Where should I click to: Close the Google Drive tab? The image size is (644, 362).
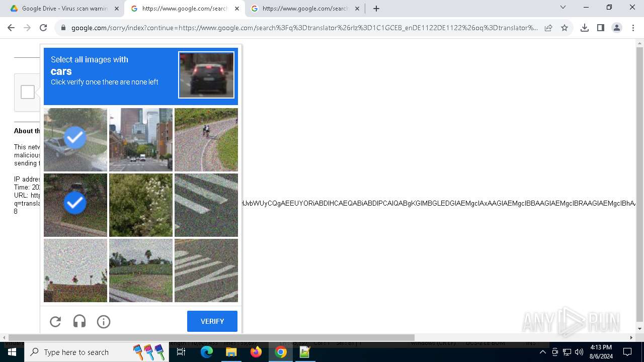[x=117, y=9]
